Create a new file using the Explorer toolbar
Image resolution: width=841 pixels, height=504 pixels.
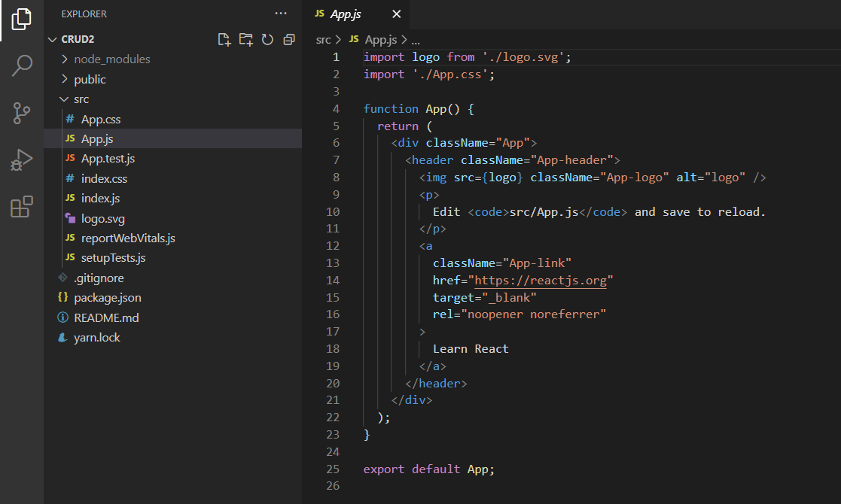(224, 39)
